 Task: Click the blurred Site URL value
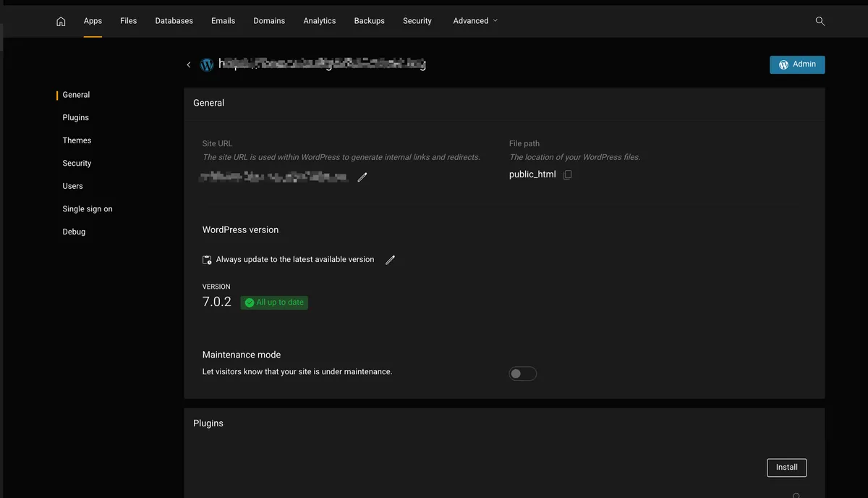pos(274,177)
